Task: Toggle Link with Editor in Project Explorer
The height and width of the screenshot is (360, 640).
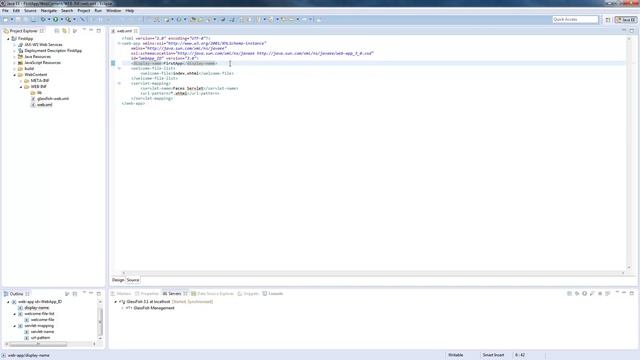Action: [64, 31]
